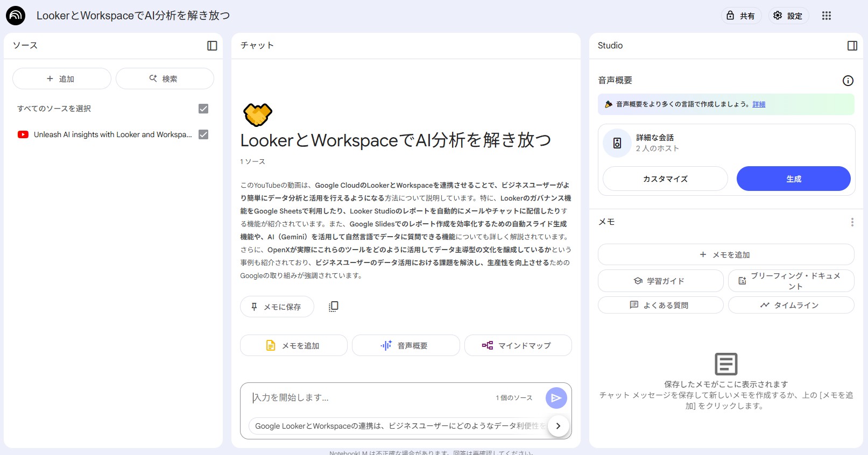Click the 1 個のソース counter
Viewport: 868px width, 455px height.
click(x=514, y=398)
